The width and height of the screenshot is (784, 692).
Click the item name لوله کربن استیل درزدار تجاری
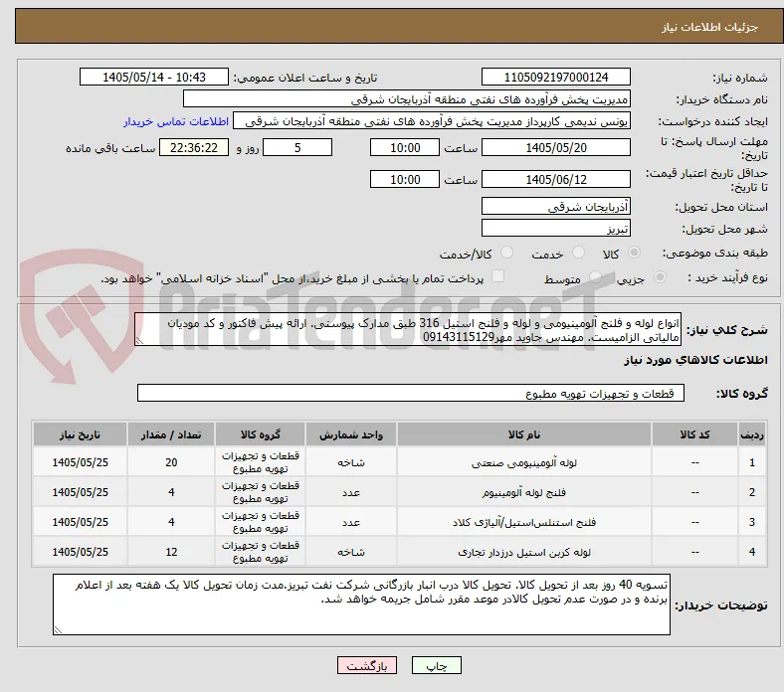[x=524, y=552]
